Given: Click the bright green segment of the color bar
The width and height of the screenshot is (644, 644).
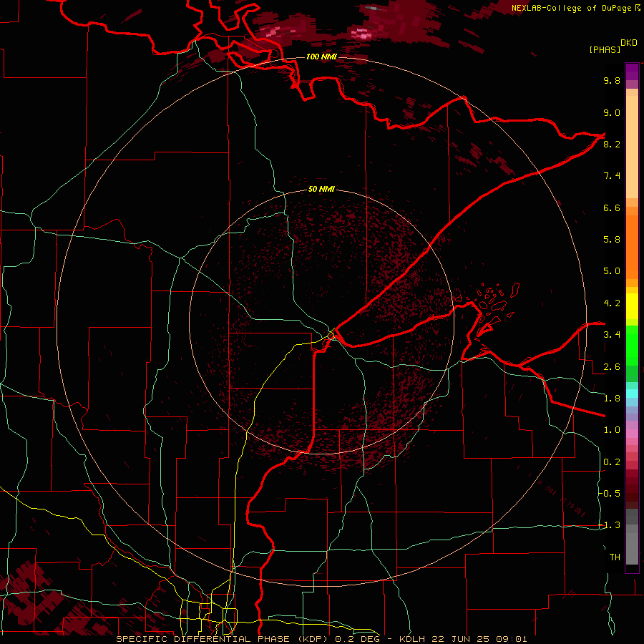Looking at the screenshot, I should 632,345.
